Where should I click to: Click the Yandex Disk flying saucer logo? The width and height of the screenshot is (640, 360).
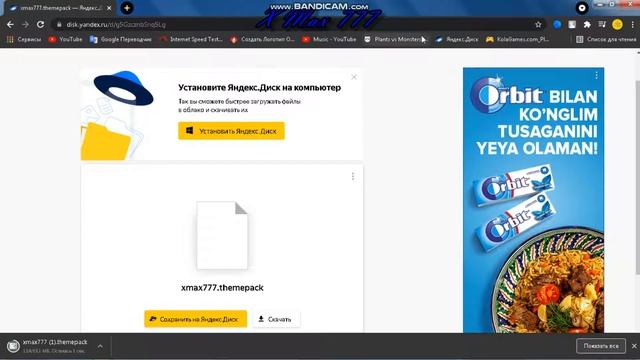(x=123, y=89)
